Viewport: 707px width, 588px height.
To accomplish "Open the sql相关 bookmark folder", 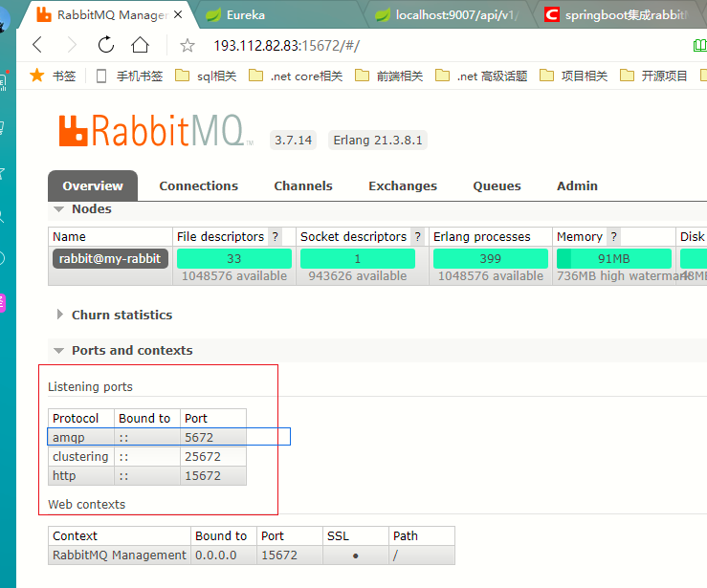I will click(206, 76).
